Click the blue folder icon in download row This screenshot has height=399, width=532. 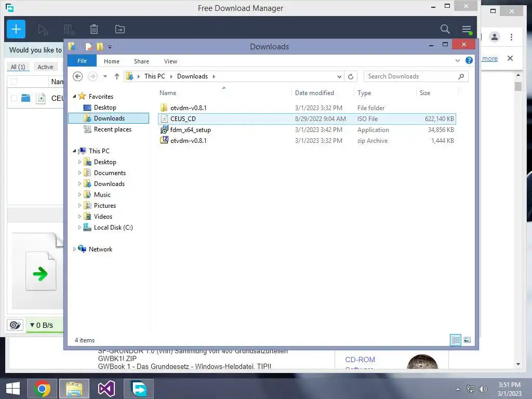pos(26,98)
